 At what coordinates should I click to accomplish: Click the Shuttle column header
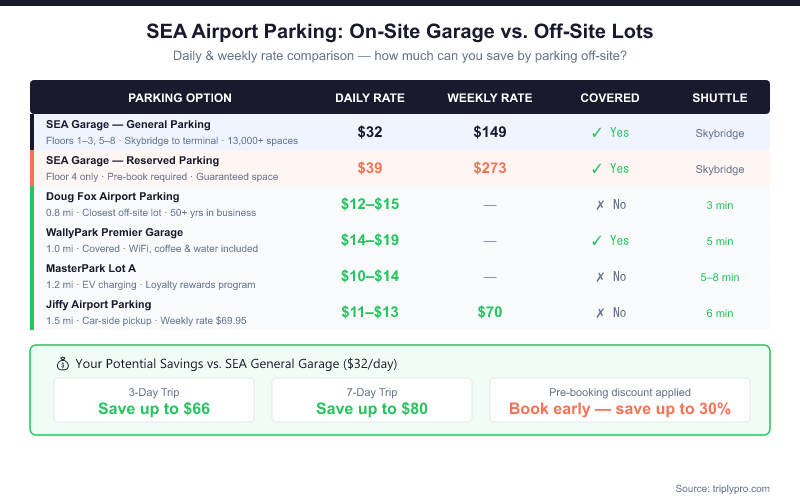(x=720, y=98)
